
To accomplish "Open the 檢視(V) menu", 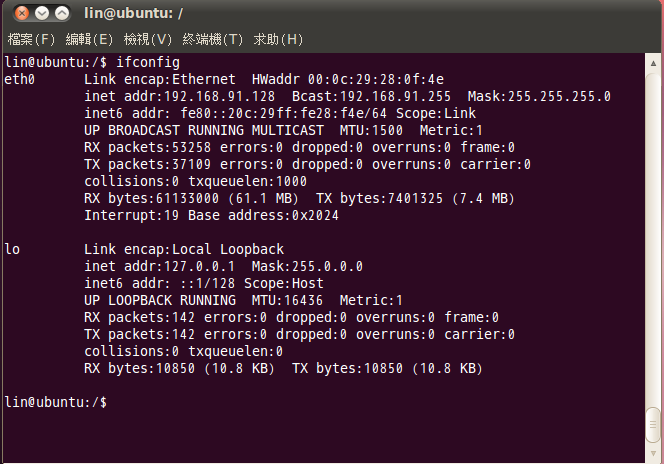I will point(148,40).
